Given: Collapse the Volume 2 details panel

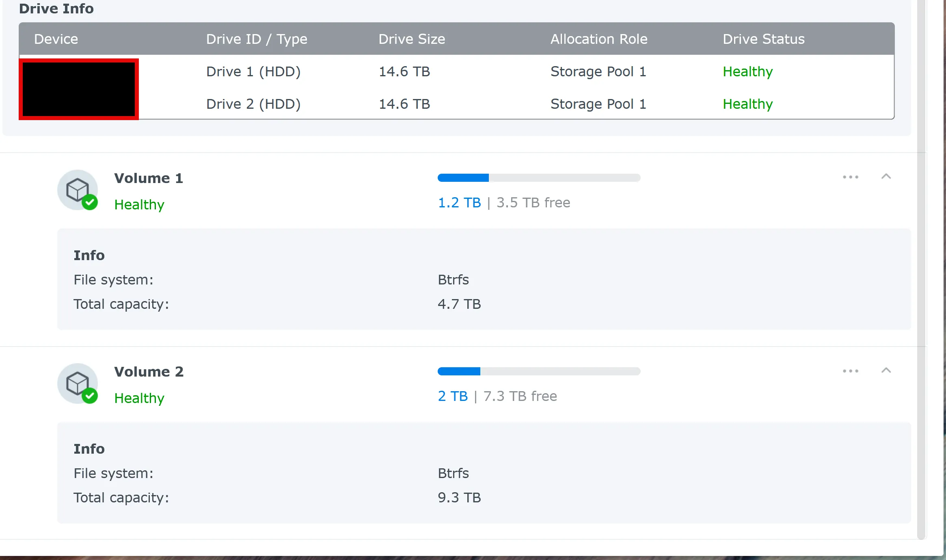Looking at the screenshot, I should (x=887, y=370).
